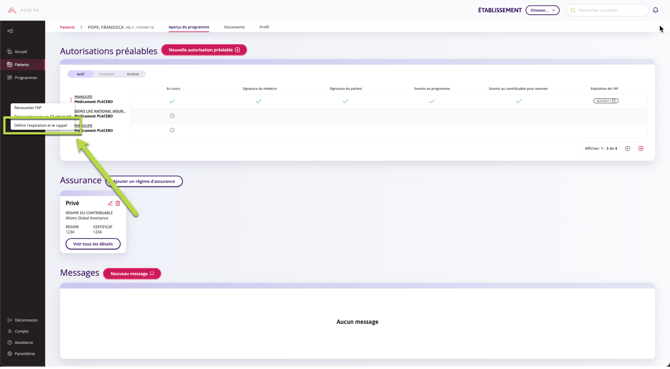Switch filter to Archivé authorizations
Viewport: 670px width, 369px height.
click(x=132, y=74)
